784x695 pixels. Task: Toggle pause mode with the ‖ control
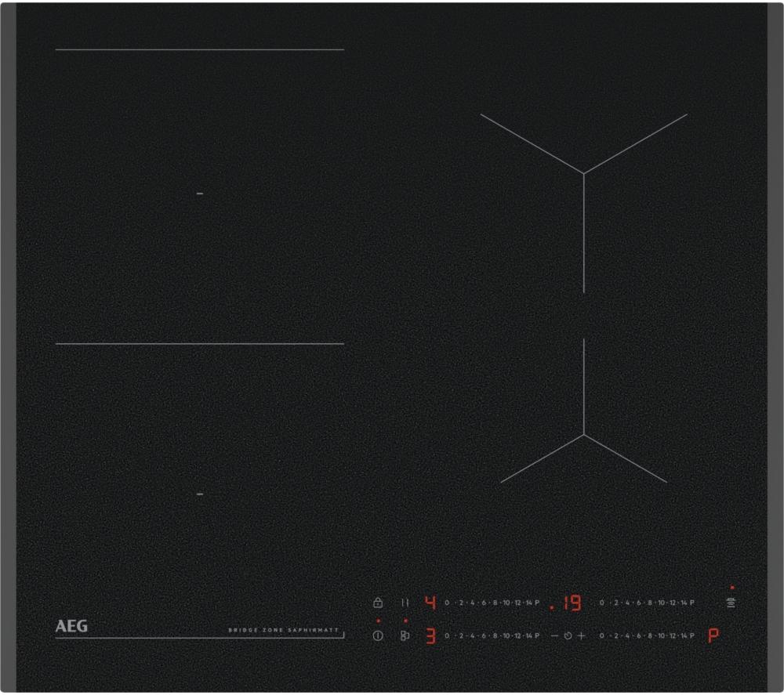404,603
